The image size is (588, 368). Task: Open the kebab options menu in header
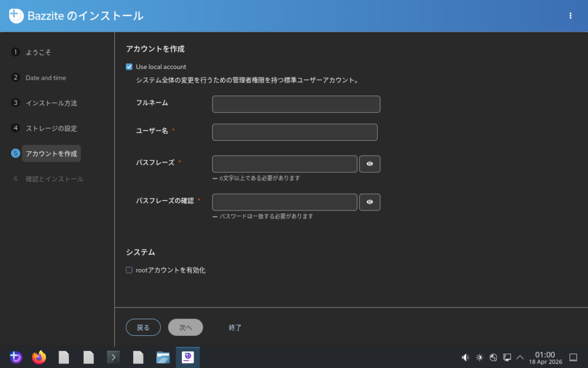570,16
